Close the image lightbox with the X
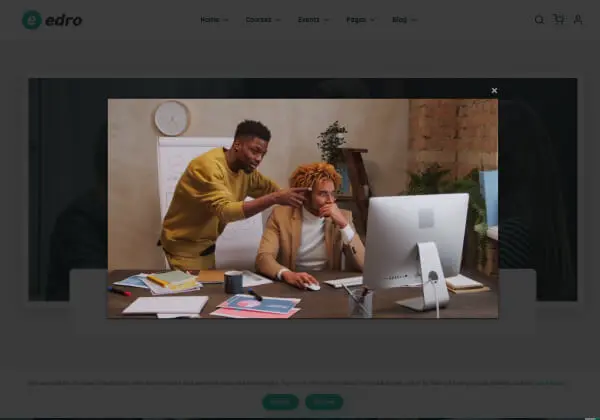Image resolution: width=600 pixels, height=420 pixels. 494,91
